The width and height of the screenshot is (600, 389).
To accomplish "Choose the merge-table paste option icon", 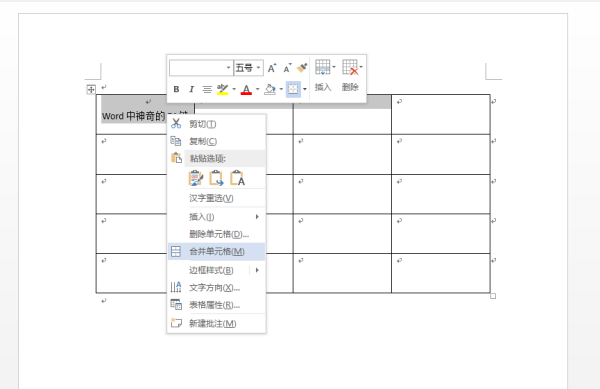I will (217, 178).
